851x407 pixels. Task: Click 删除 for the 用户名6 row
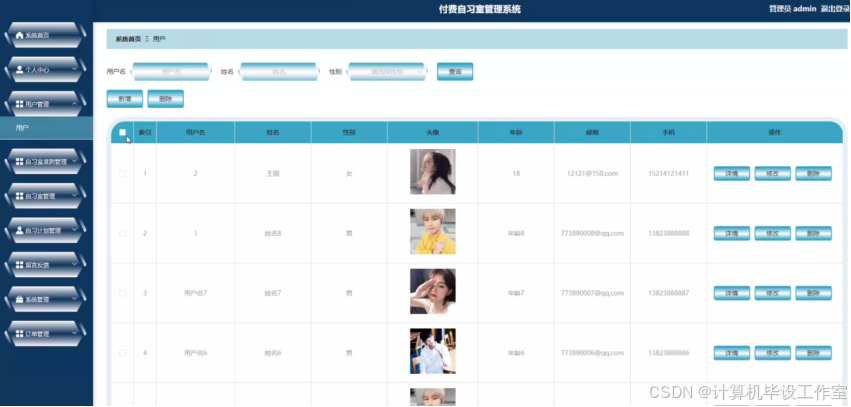pyautogui.click(x=814, y=353)
